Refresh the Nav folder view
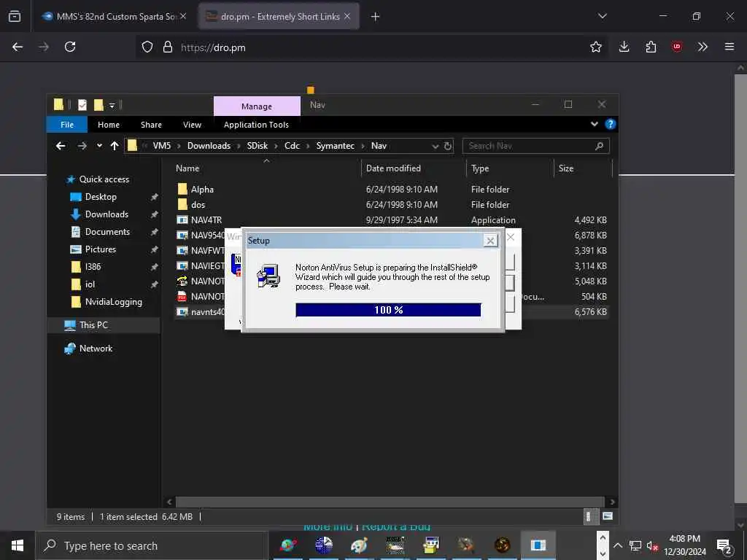This screenshot has height=560, width=747. pos(447,146)
